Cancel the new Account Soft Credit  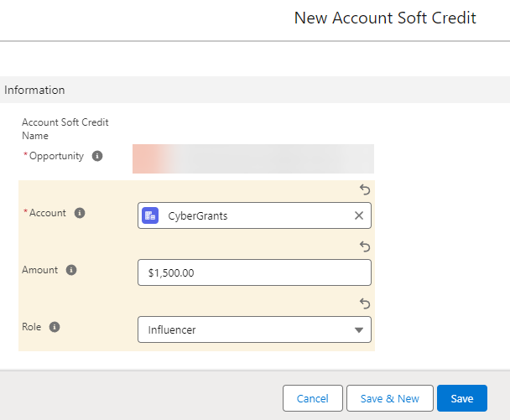[x=313, y=398]
